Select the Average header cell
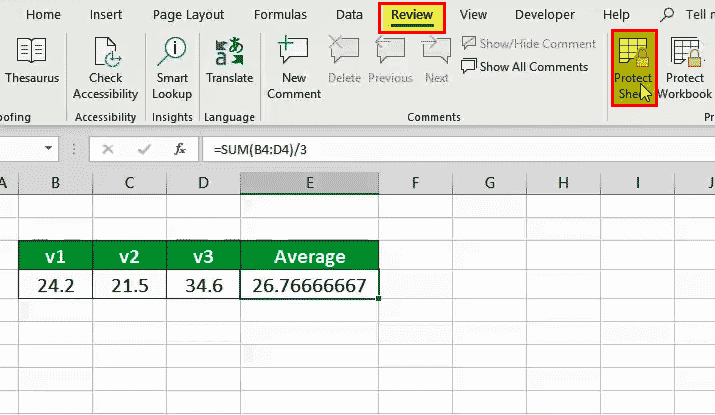The image size is (715, 415). click(x=310, y=256)
